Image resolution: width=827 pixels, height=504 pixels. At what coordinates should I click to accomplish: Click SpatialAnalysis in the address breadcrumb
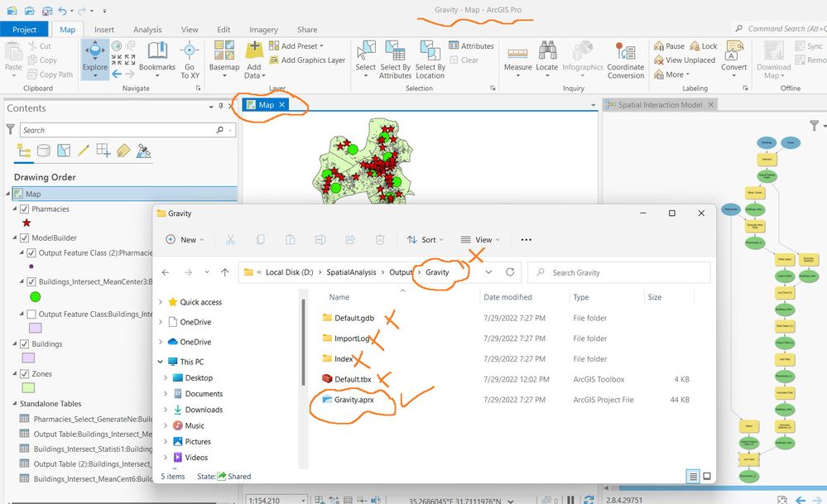click(x=351, y=272)
